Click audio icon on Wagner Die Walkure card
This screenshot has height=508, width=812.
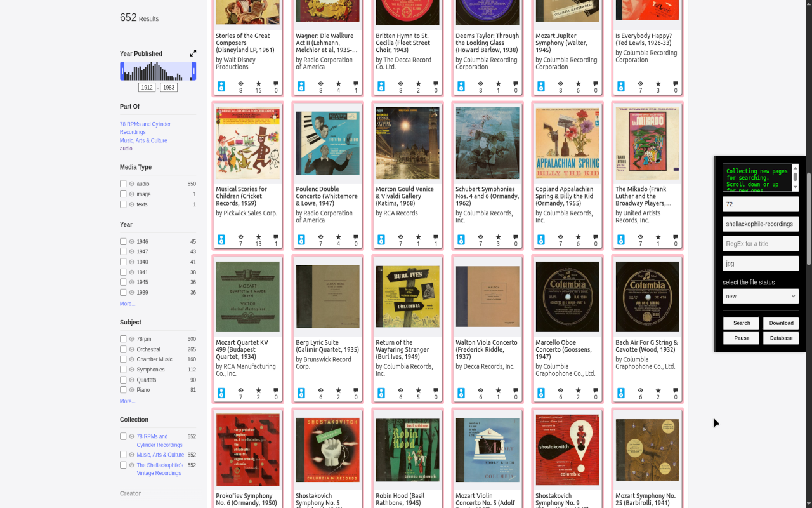pos(301,86)
